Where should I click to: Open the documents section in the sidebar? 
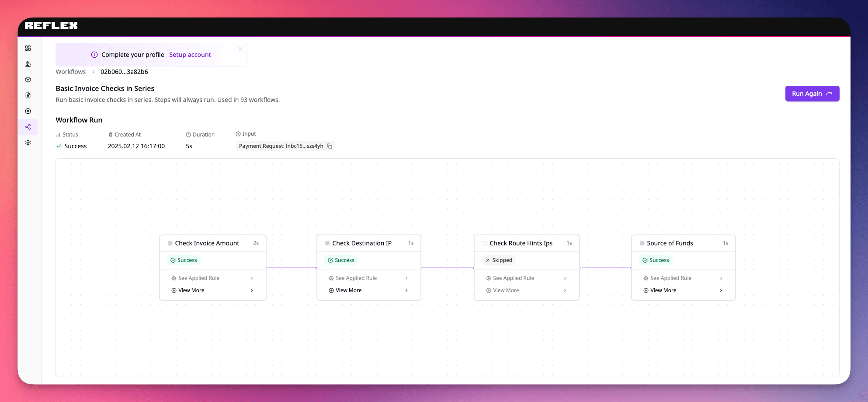[28, 95]
